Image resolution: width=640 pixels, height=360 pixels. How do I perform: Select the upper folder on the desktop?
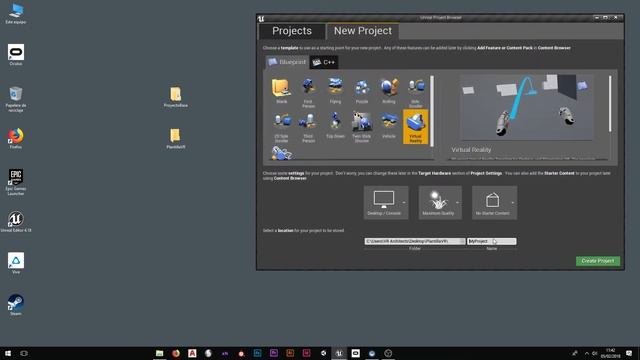pos(176,97)
